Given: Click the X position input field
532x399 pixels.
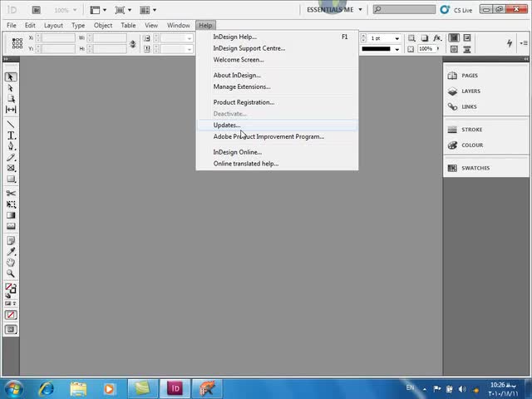Looking at the screenshot, I should pos(58,38).
